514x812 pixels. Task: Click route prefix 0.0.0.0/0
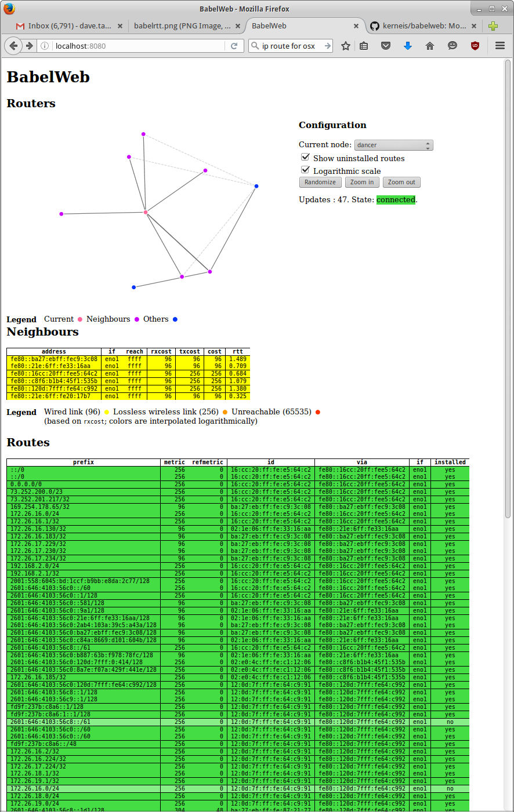26,484
